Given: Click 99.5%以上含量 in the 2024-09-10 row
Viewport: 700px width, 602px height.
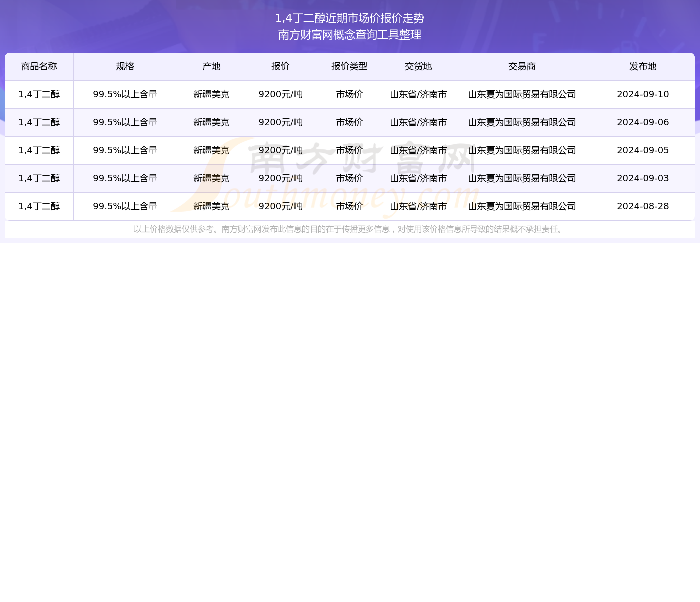Looking at the screenshot, I should coord(125,94).
